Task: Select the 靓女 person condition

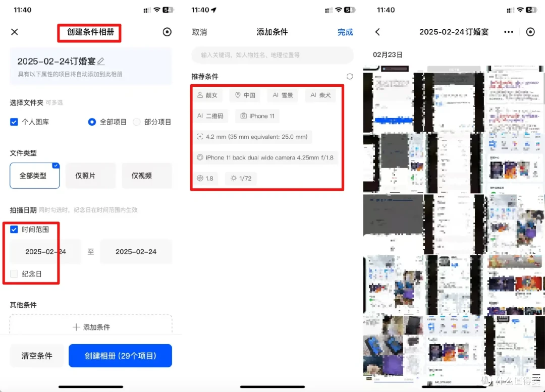Action: pyautogui.click(x=207, y=95)
